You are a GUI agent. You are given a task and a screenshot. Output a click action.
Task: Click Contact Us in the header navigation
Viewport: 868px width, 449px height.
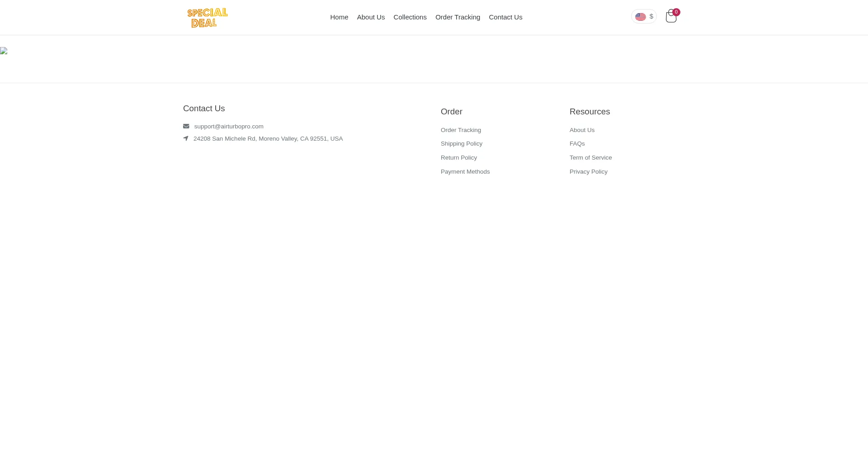pos(505,17)
